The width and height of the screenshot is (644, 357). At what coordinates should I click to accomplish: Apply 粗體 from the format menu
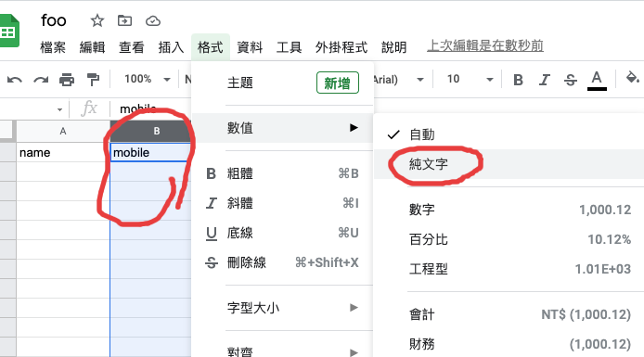pos(283,173)
